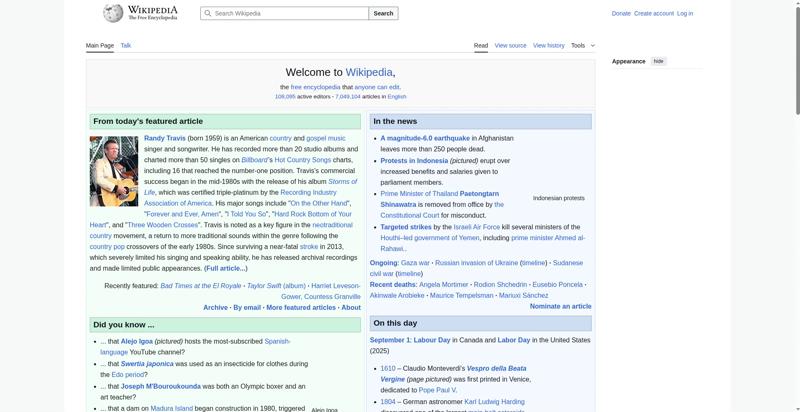Open the neotraditional country link
Image resolution: width=800 pixels, height=412 pixels.
[332, 225]
